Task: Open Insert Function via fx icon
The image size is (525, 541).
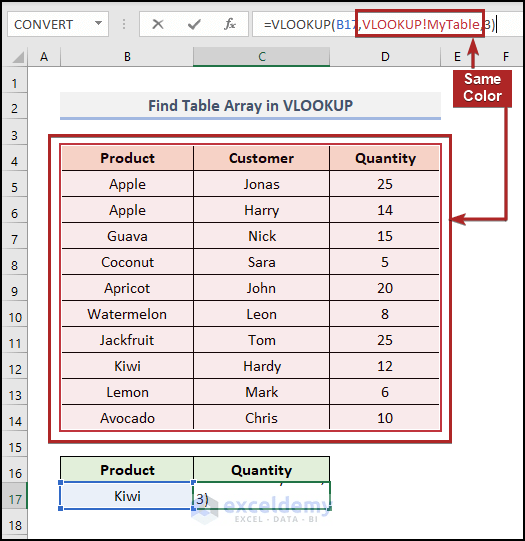Action: (x=230, y=24)
